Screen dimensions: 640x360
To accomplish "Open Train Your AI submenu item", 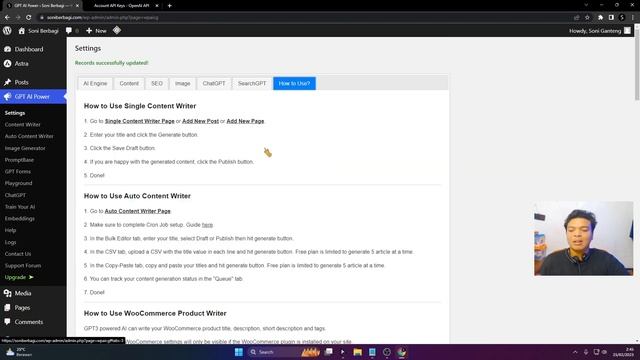I will coord(20,207).
